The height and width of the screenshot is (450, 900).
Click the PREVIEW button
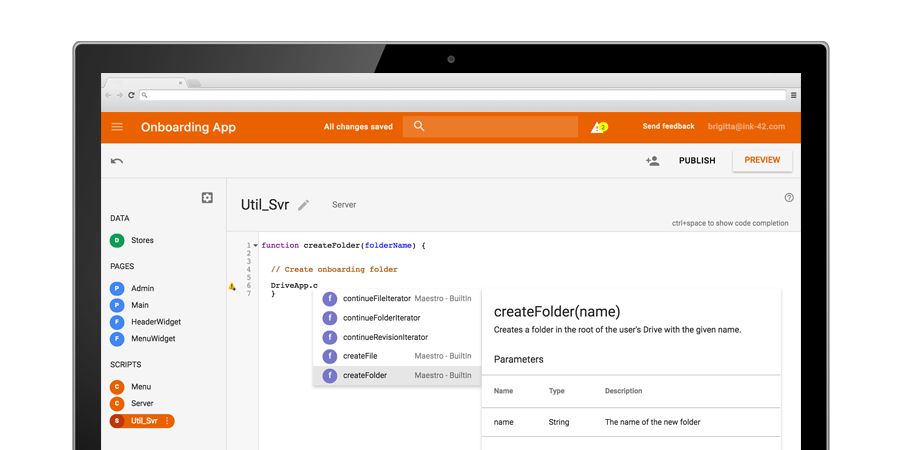click(x=762, y=160)
